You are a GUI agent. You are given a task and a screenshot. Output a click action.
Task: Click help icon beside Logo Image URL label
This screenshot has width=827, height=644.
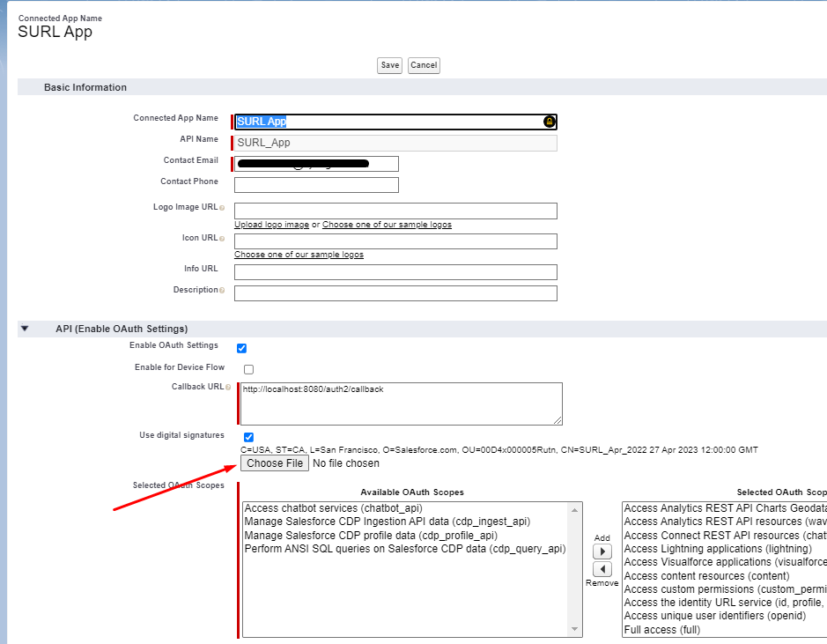(222, 208)
